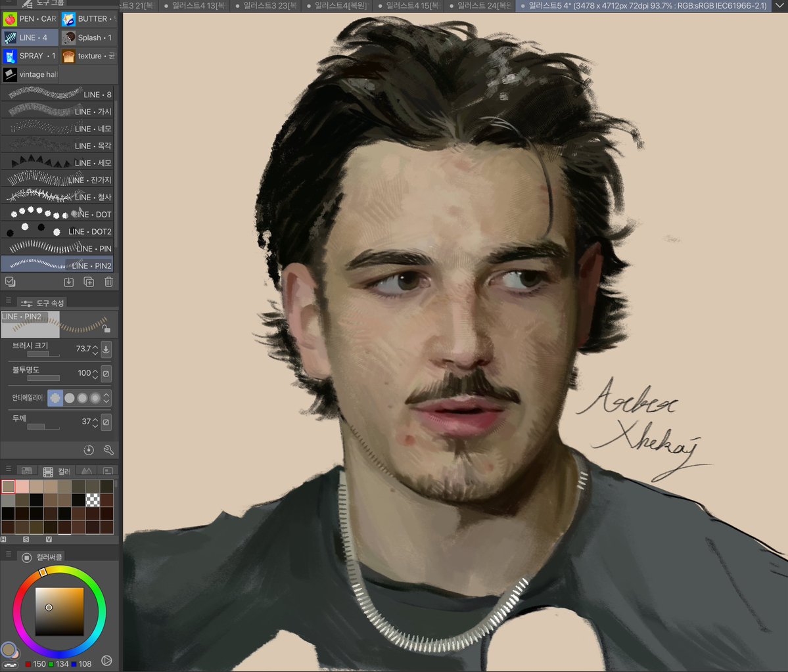Click the V label under swatches
The height and width of the screenshot is (672, 788).
point(49,539)
